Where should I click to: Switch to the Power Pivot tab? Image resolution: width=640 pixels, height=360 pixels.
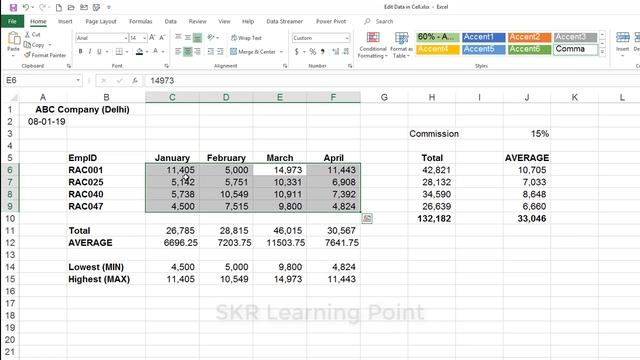click(331, 21)
